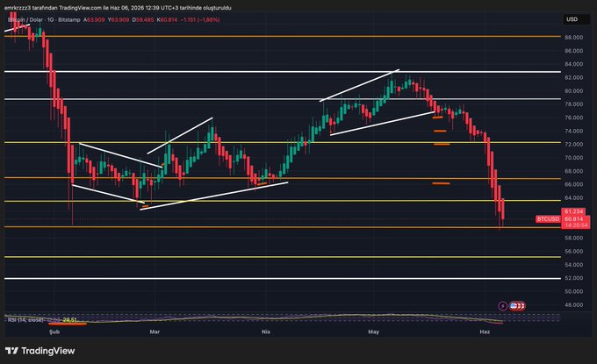Click the 88.000 price axis label
Screen dimensions: 597x364
[x=574, y=37]
